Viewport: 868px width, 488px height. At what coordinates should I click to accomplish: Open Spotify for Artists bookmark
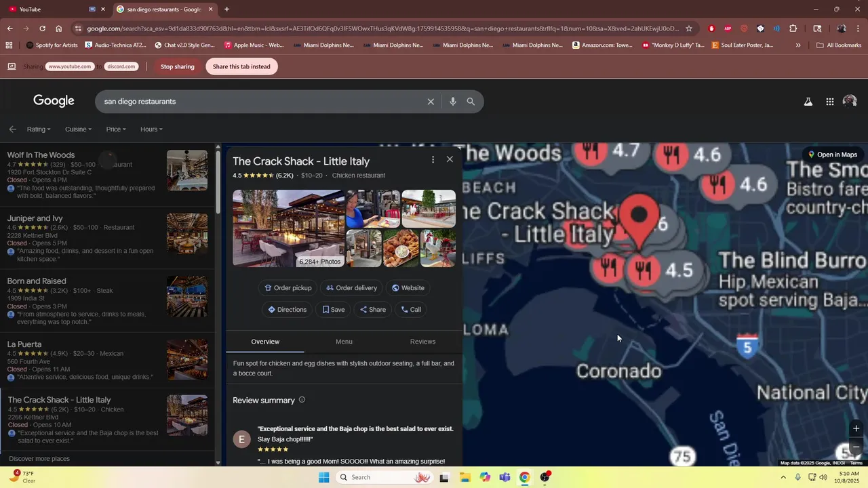[x=52, y=45]
